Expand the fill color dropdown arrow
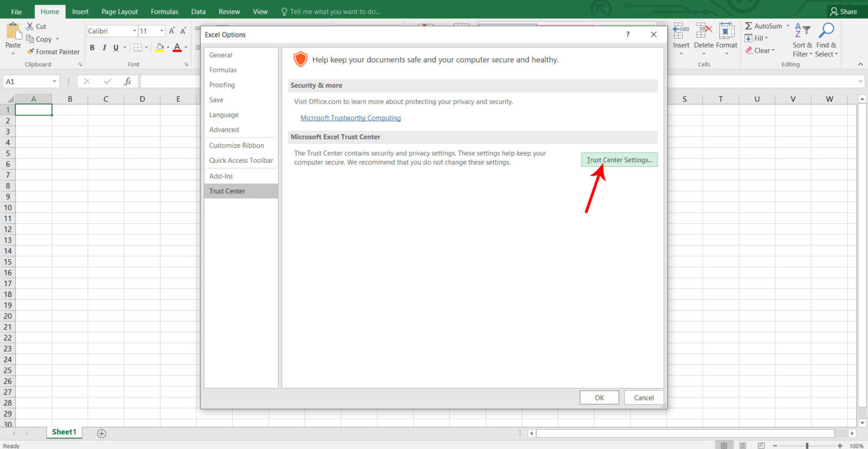This screenshot has width=868, height=449. (x=168, y=48)
